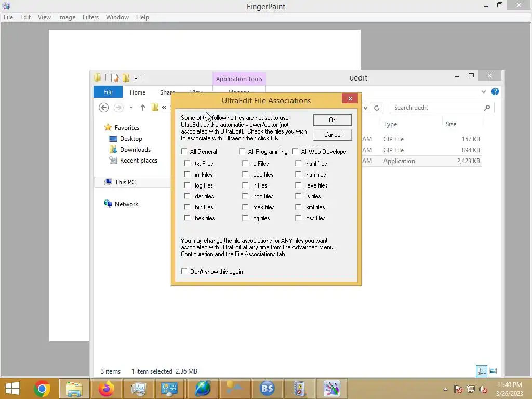Image resolution: width=532 pixels, height=399 pixels.
Task: Enable .cpp files association
Action: click(x=245, y=174)
